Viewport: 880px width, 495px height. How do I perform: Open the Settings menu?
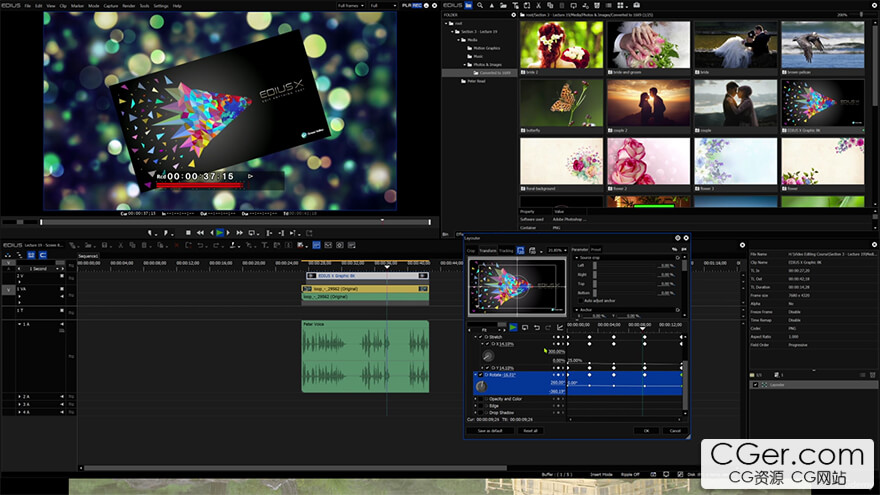[x=161, y=6]
